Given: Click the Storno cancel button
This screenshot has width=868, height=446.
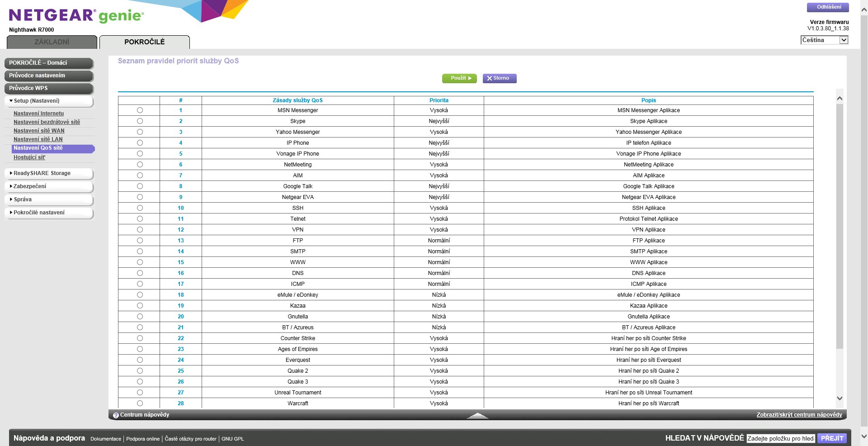Looking at the screenshot, I should pos(500,78).
